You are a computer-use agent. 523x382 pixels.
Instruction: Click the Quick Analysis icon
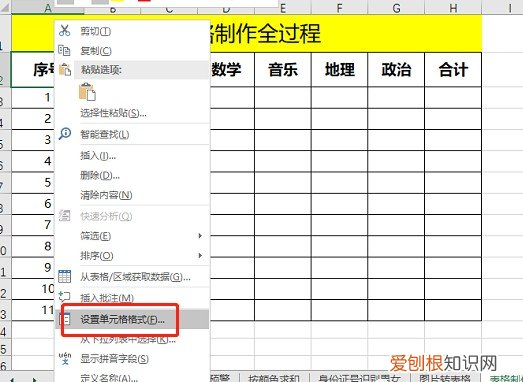tap(64, 216)
